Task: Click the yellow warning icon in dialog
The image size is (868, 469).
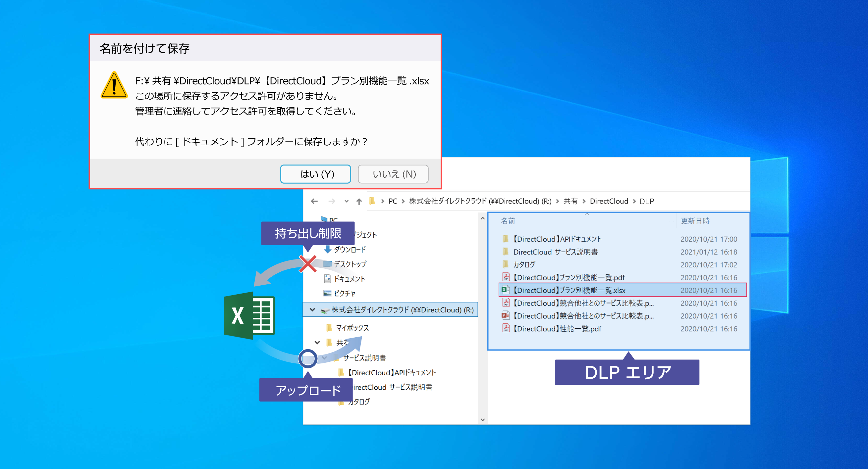Action: click(x=114, y=85)
